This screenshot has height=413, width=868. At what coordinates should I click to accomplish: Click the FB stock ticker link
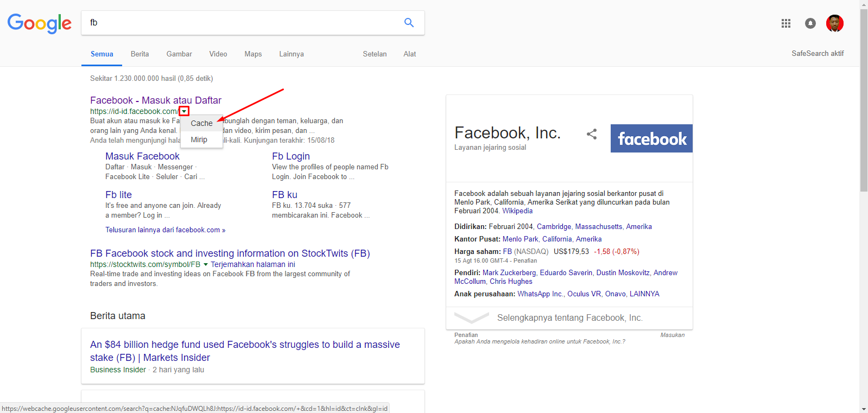pos(507,252)
